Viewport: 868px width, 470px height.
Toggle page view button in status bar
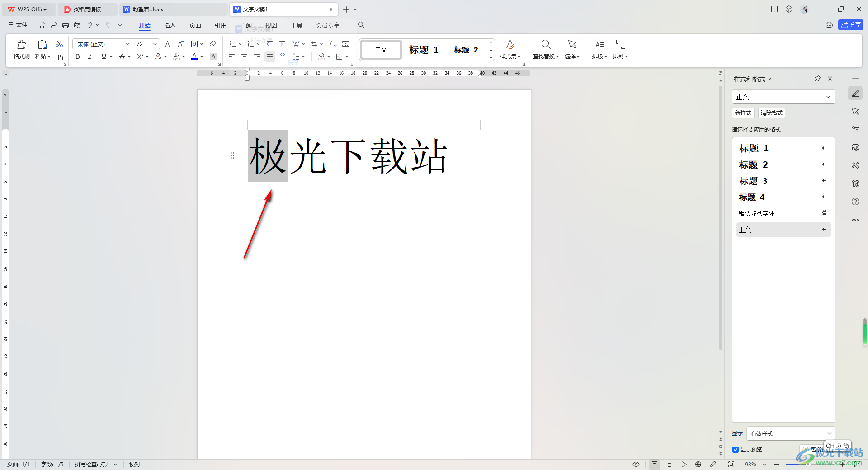(x=655, y=464)
